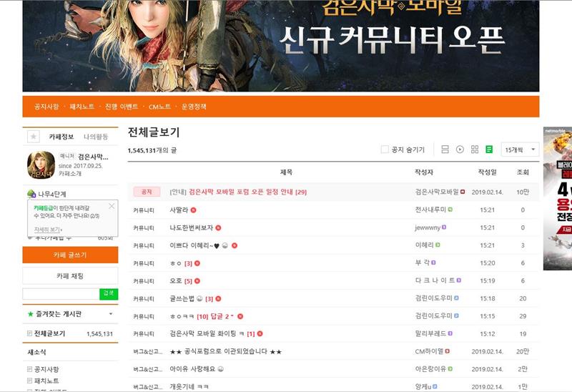
Task: Open the 15개씩 posts-per-page dropdown
Action: [x=520, y=150]
